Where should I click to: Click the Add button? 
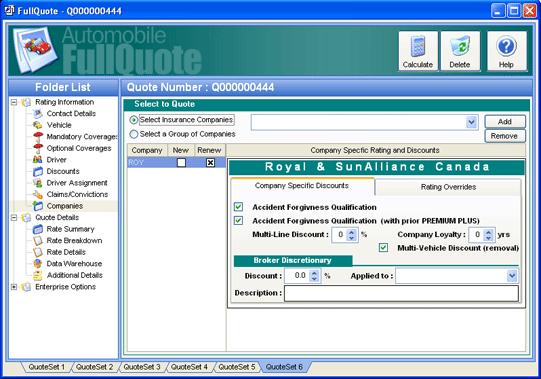[x=505, y=122]
